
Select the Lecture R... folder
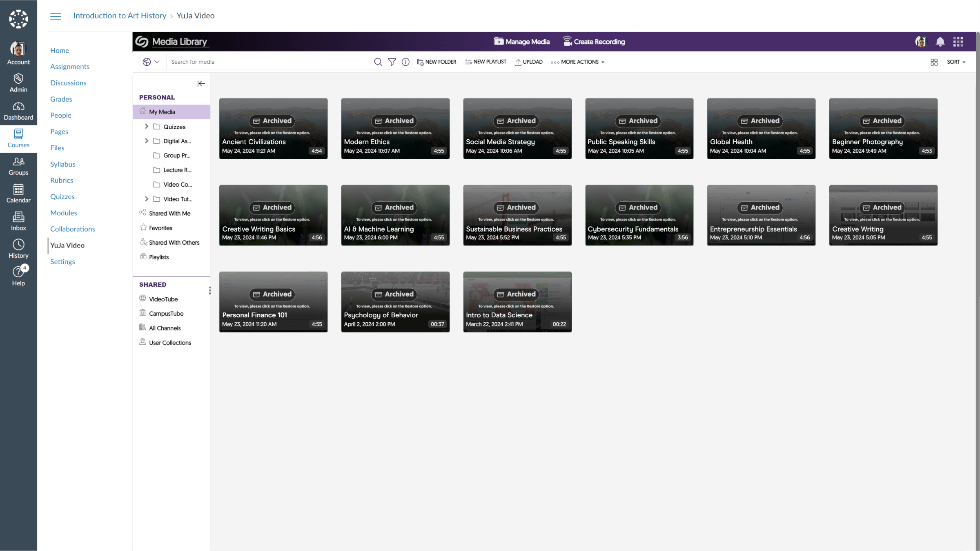(172, 170)
